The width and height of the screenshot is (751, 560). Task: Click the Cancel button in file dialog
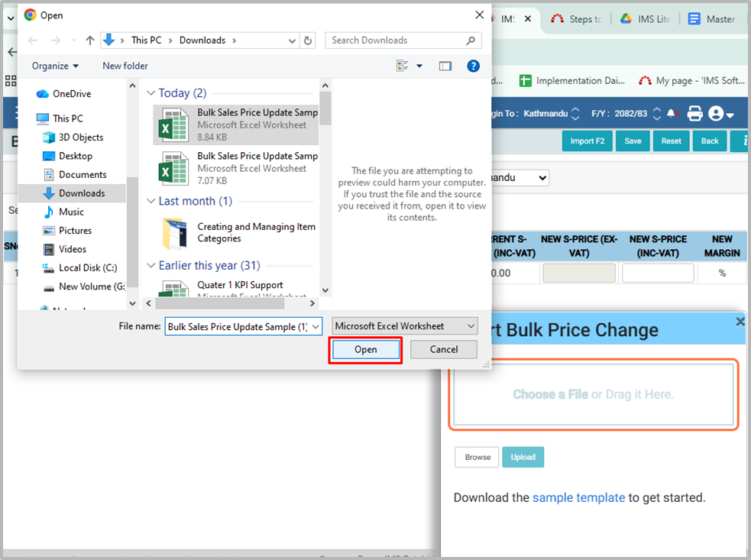(443, 349)
